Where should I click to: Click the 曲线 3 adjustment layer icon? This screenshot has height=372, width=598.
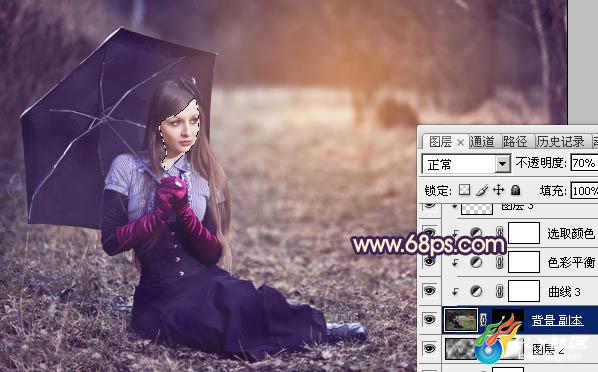point(476,291)
